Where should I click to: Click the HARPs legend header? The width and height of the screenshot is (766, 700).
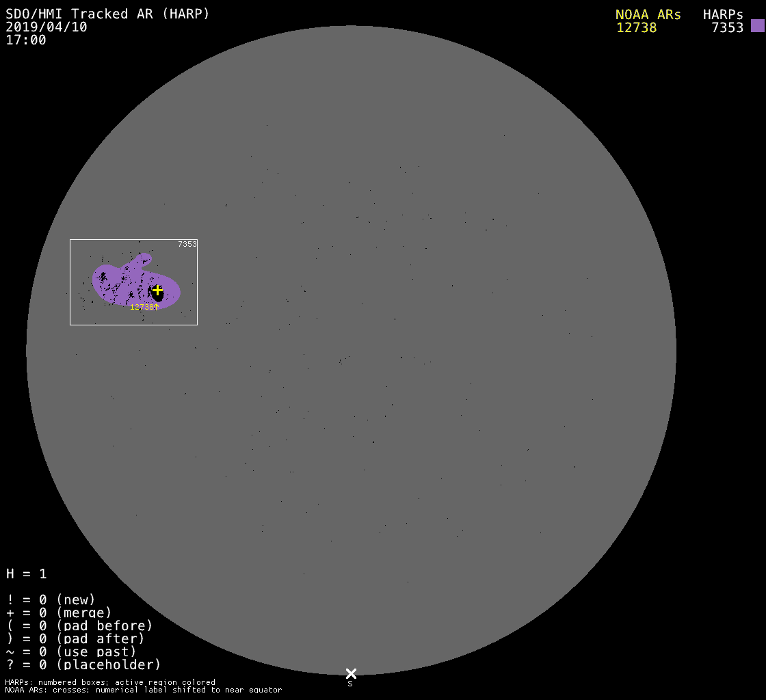(723, 14)
